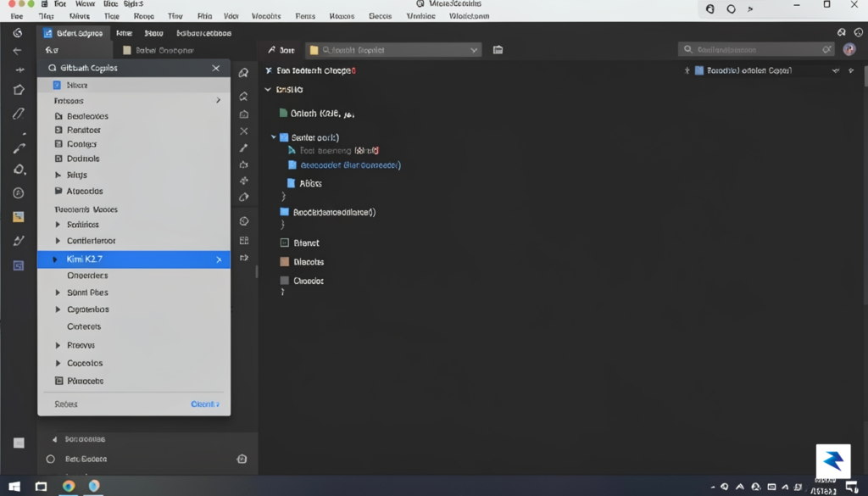The image size is (868, 496).
Task: Open the Windows Start button
Action: pos(14,487)
